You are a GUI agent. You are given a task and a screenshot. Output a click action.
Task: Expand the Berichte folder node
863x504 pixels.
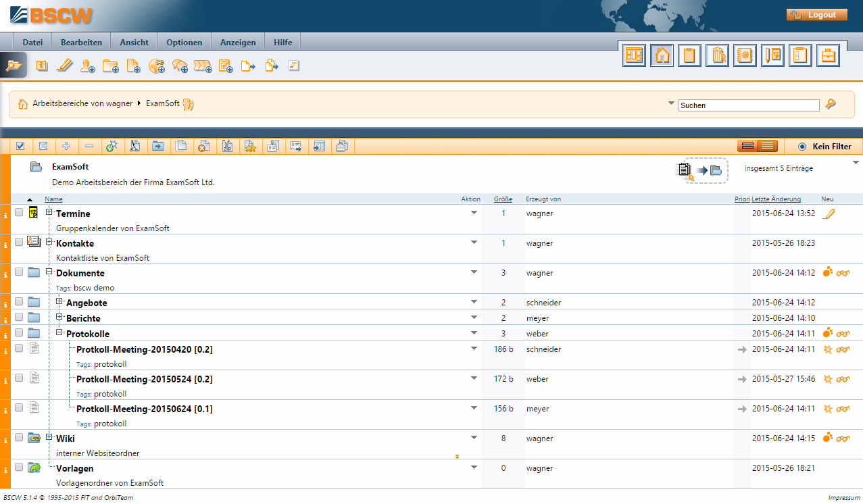point(59,317)
